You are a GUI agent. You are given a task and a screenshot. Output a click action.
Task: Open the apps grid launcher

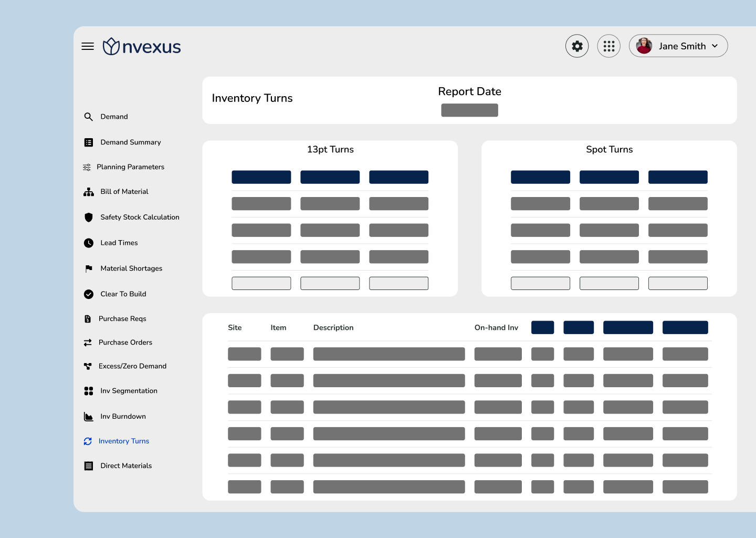pos(609,46)
